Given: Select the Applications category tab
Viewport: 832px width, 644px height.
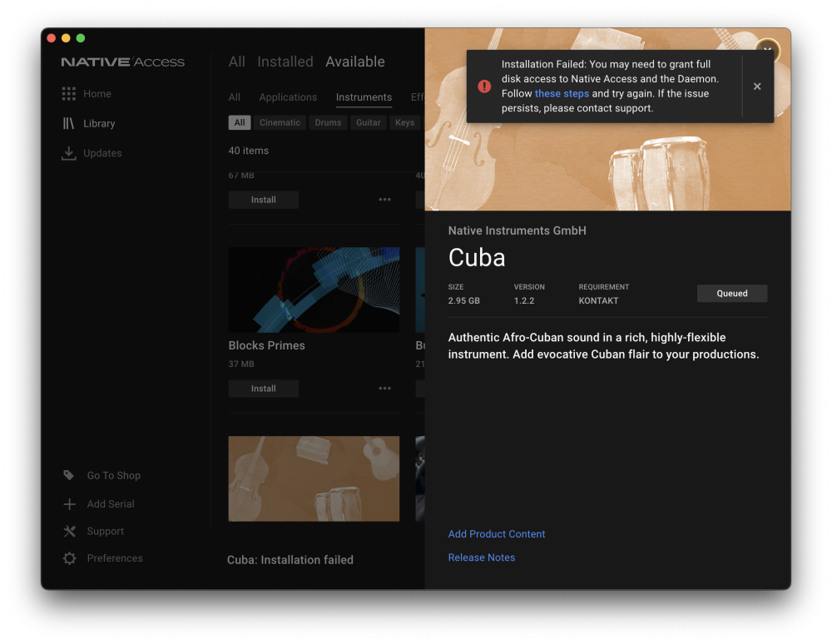Looking at the screenshot, I should coord(288,97).
